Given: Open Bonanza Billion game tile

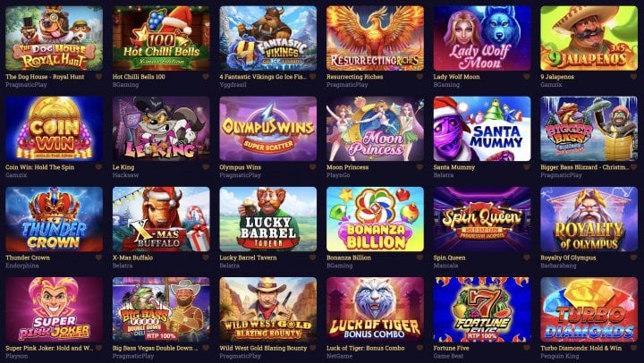Looking at the screenshot, I should point(375,219).
